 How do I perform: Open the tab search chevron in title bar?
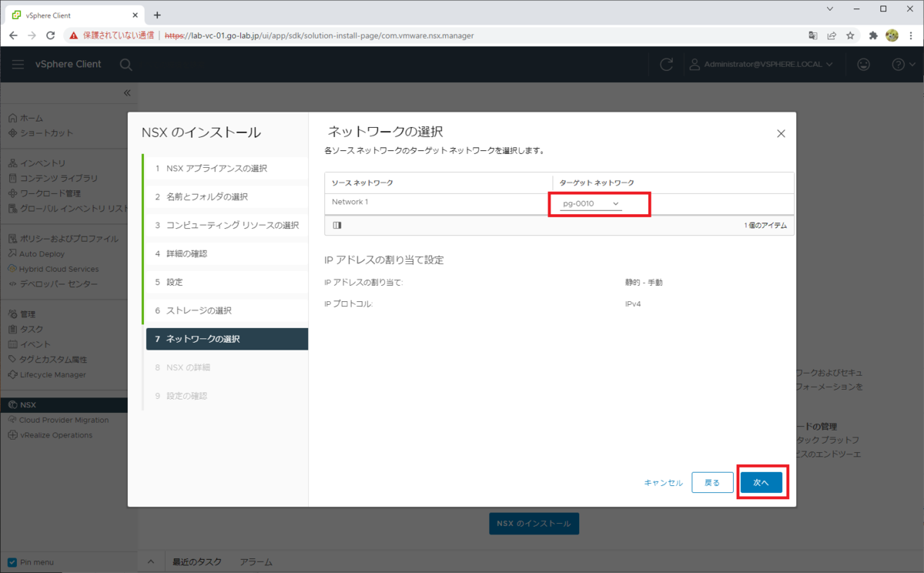829,9
